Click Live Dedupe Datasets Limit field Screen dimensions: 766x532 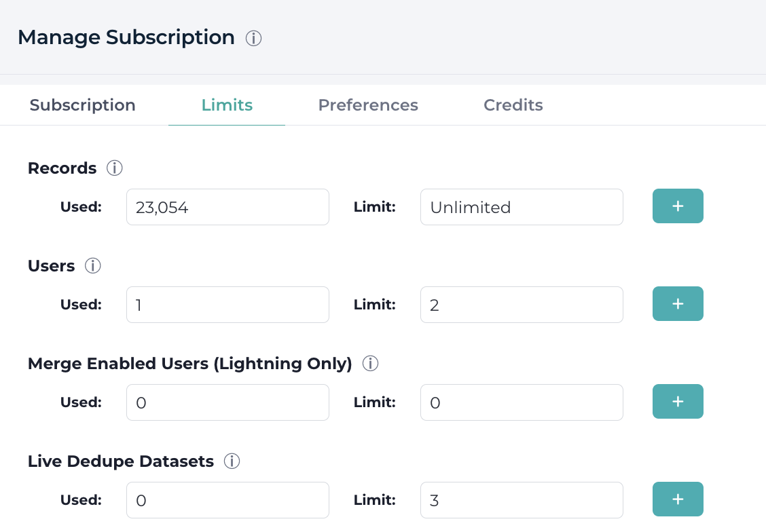522,500
